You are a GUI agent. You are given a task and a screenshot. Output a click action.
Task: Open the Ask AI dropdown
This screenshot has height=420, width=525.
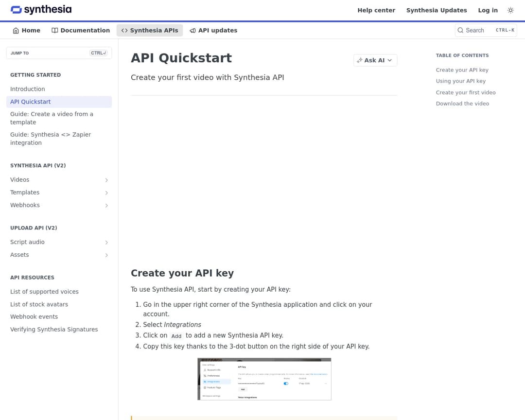coord(375,60)
